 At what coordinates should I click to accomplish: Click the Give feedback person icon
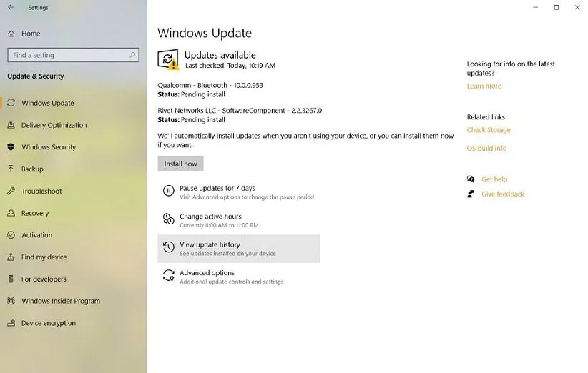tap(471, 194)
